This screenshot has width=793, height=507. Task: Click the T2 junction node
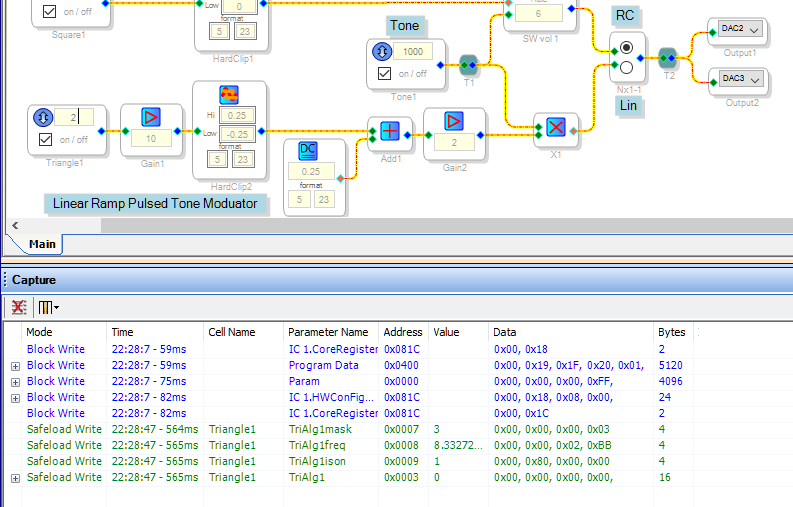coord(668,58)
